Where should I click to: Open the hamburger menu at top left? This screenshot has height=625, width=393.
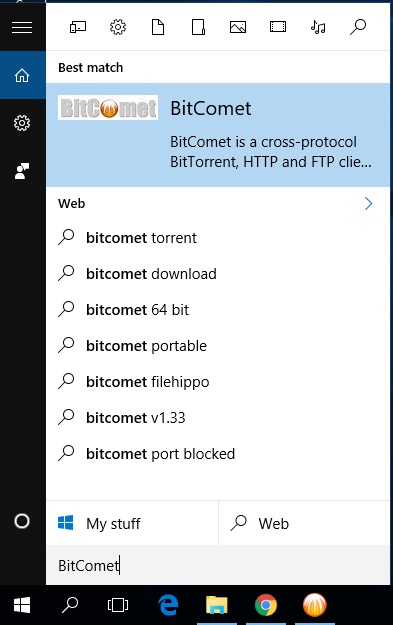(22, 28)
